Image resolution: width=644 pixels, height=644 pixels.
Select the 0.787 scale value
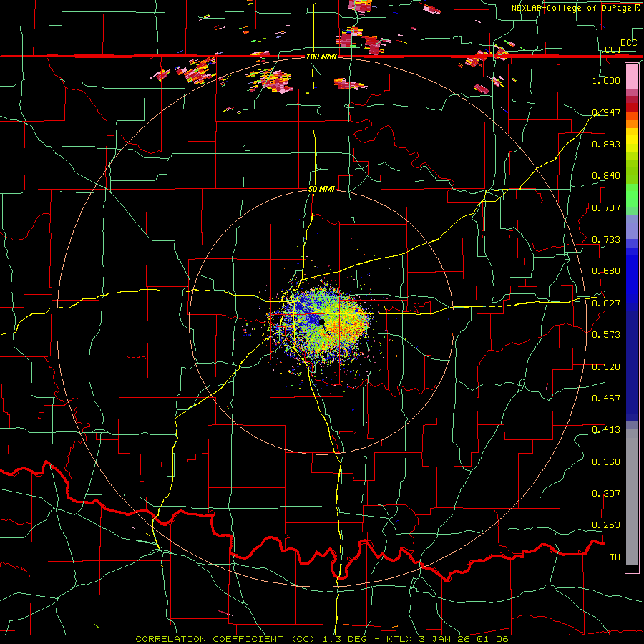pos(606,208)
